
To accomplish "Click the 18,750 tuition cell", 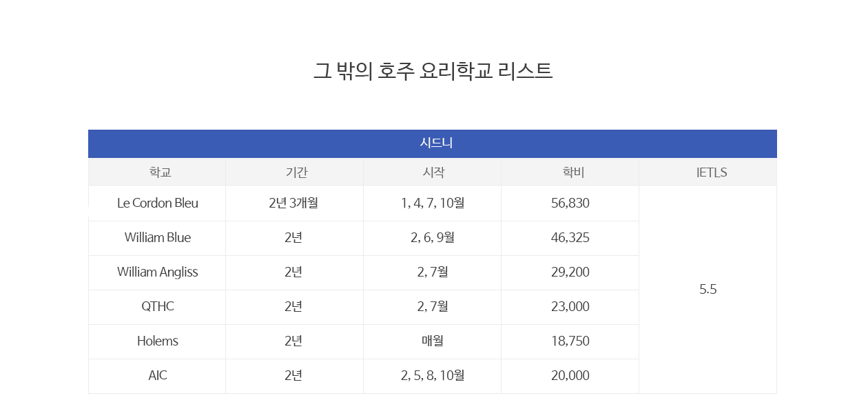I will point(570,341).
